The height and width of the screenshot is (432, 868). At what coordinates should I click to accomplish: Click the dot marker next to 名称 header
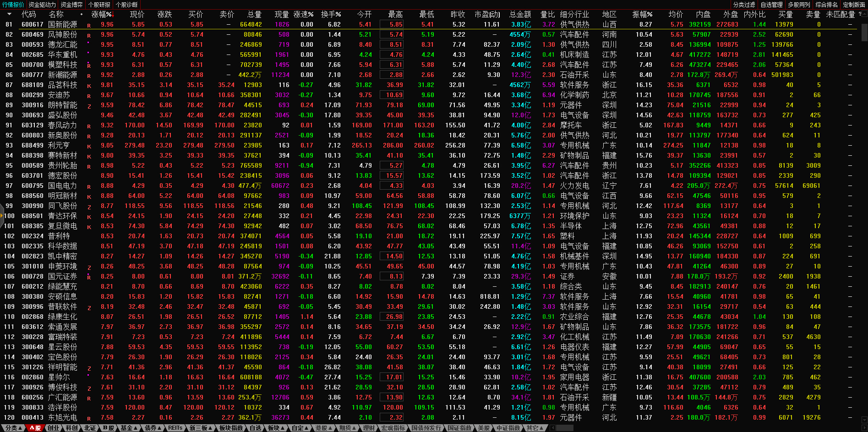[82, 14]
